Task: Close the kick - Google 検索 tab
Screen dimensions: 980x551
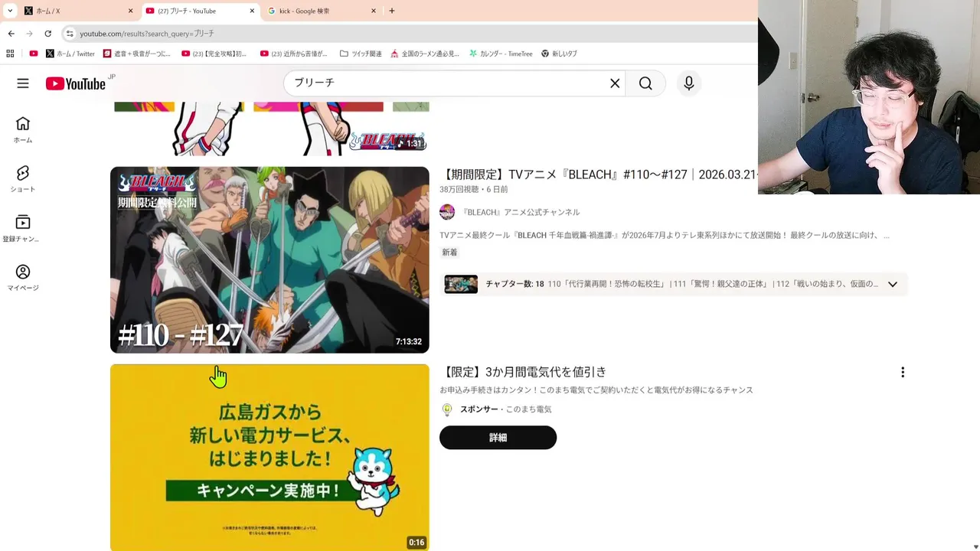Action: (374, 11)
